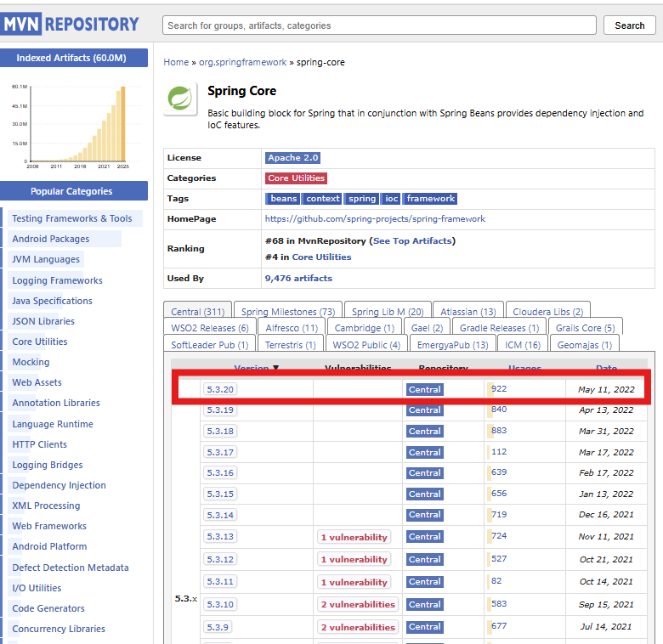Screen dimensions: 663x644
Task: Open the GitHub spring-framework homepage link
Action: coord(375,219)
